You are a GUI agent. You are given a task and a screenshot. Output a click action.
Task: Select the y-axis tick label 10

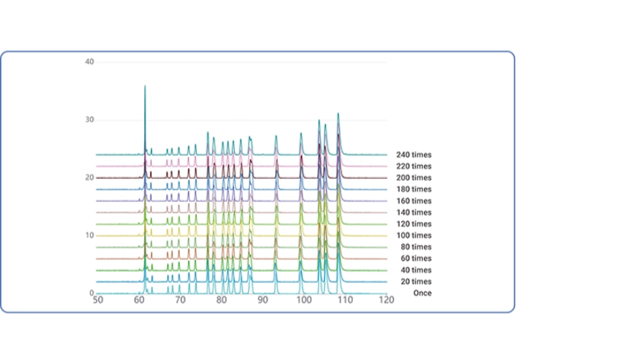(89, 235)
